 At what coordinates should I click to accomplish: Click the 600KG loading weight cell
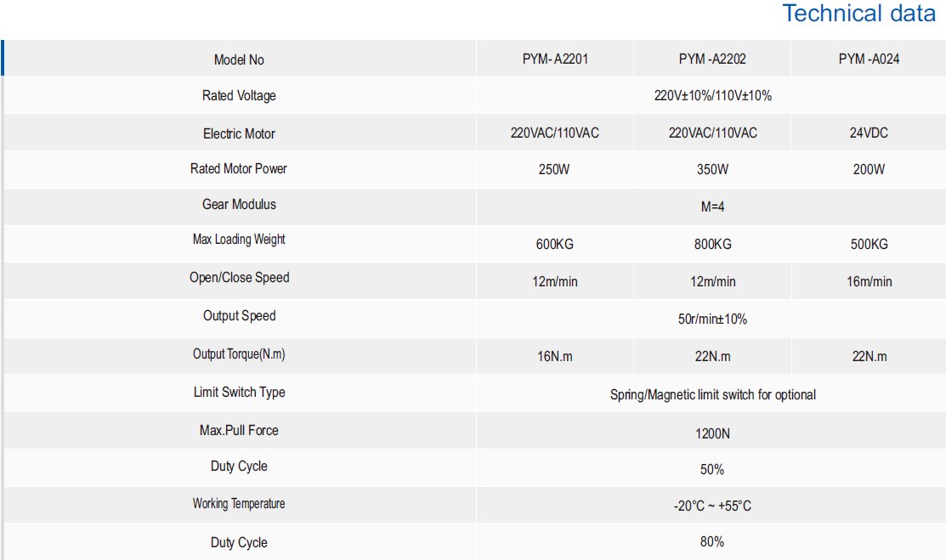click(x=554, y=244)
